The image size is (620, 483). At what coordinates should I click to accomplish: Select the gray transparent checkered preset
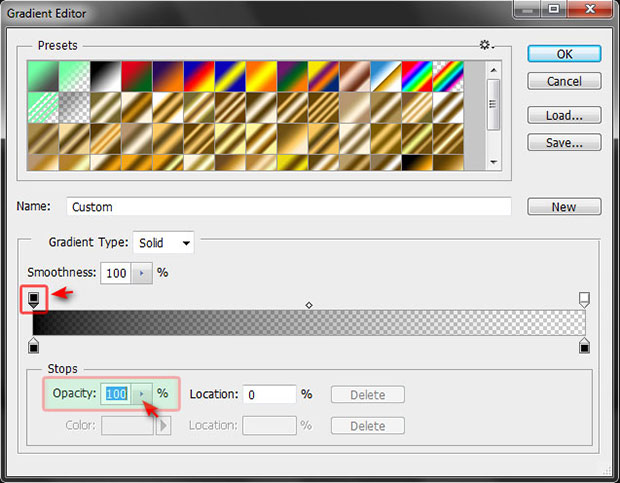(74, 108)
